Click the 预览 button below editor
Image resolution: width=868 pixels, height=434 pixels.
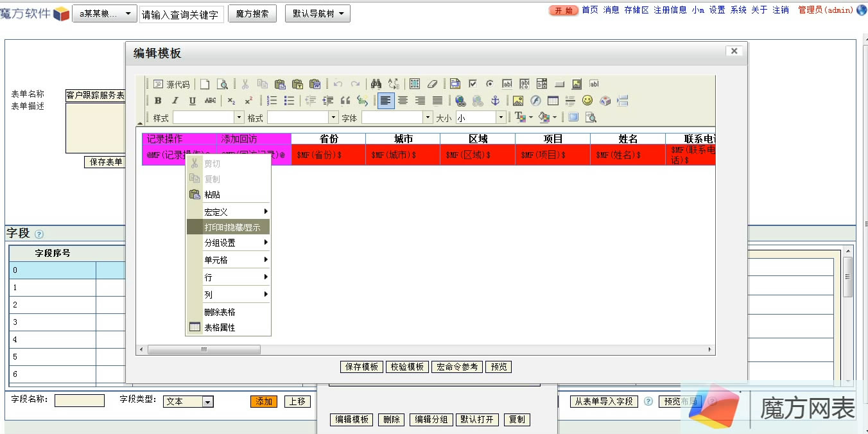pos(498,367)
